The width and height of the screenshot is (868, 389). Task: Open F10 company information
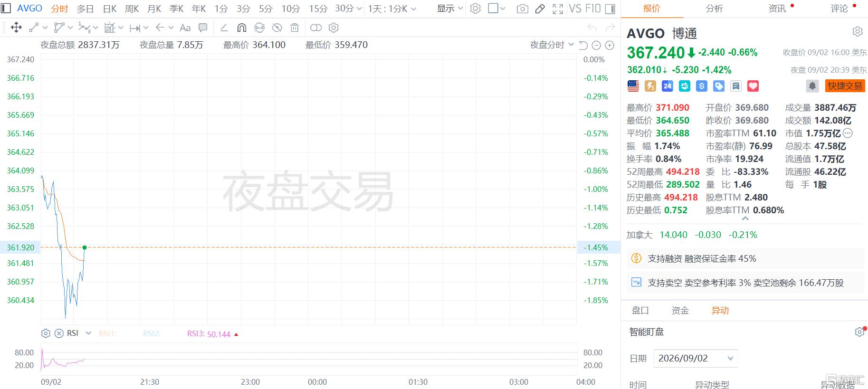(x=593, y=9)
